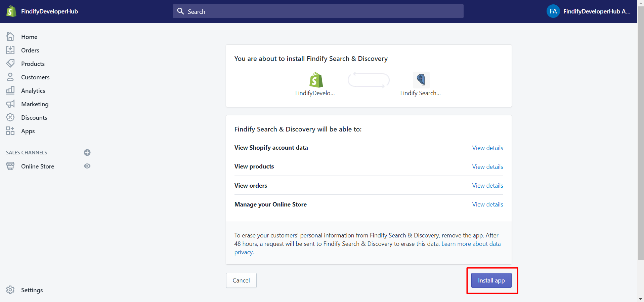Focus the top Search field
644x302 pixels.
point(318,11)
